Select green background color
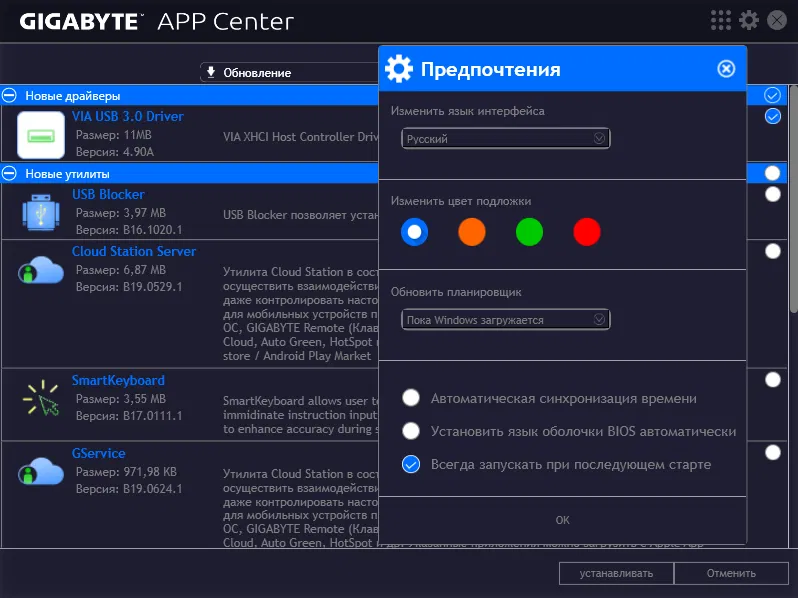 (529, 232)
